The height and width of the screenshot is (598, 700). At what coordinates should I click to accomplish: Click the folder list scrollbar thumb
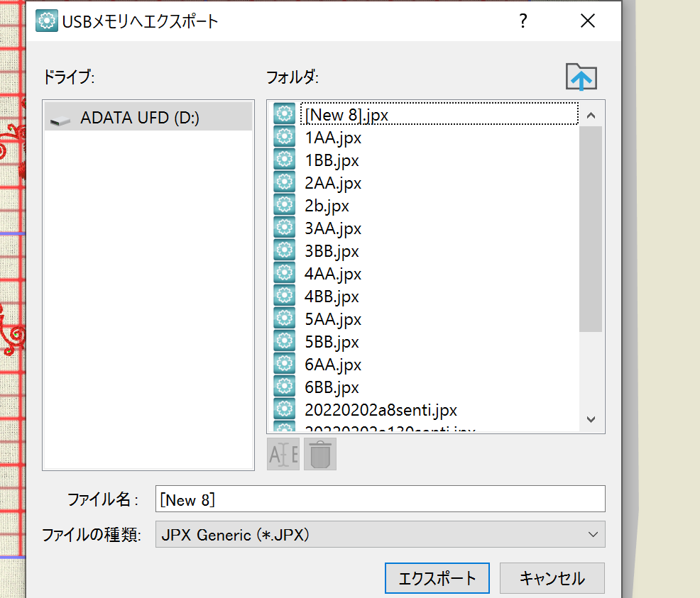click(591, 228)
